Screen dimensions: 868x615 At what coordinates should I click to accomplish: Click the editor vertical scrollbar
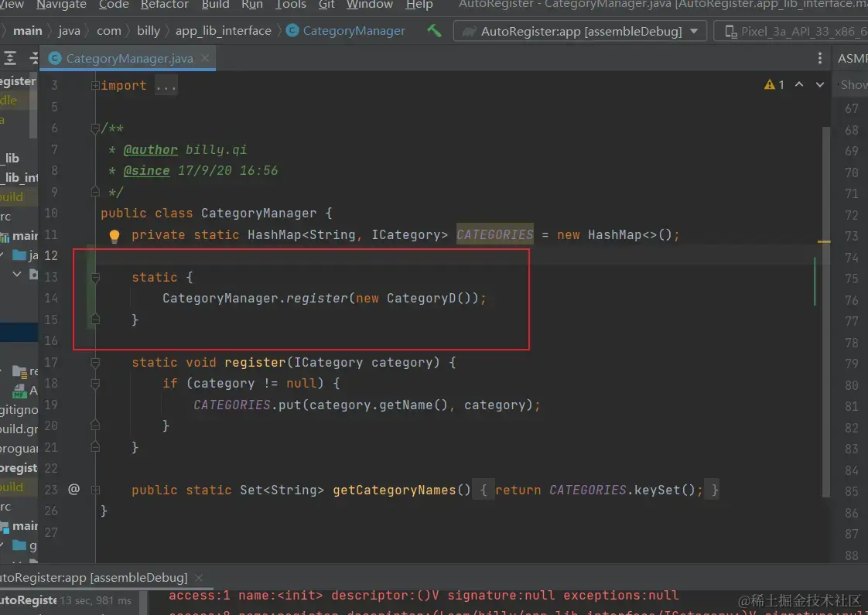coord(826,312)
